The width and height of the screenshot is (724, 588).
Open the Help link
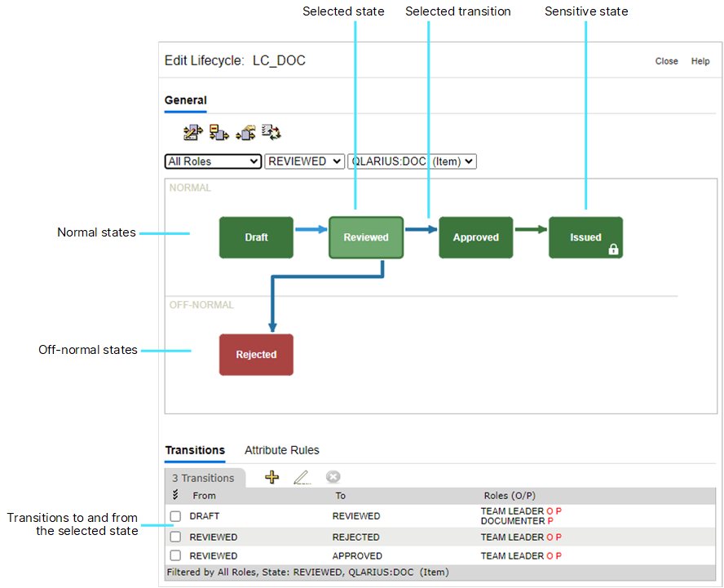(700, 61)
